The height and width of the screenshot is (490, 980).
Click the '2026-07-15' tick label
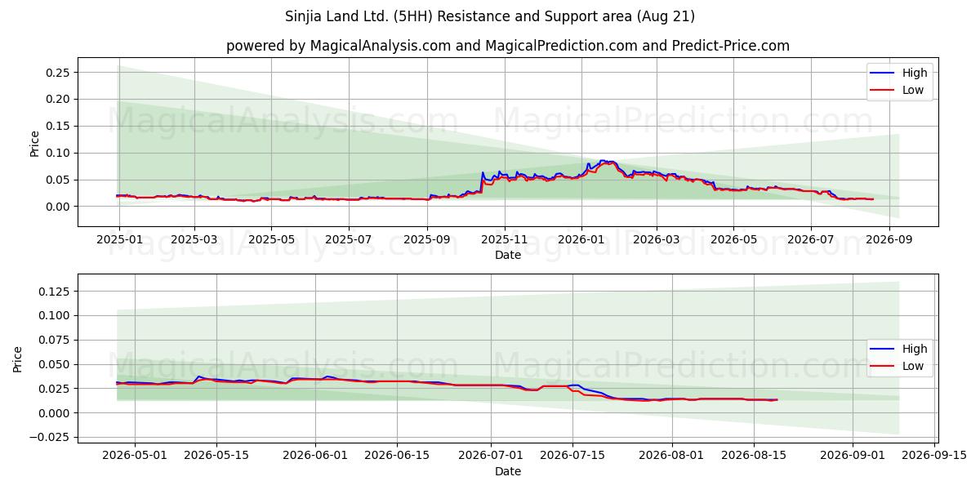coord(572,456)
